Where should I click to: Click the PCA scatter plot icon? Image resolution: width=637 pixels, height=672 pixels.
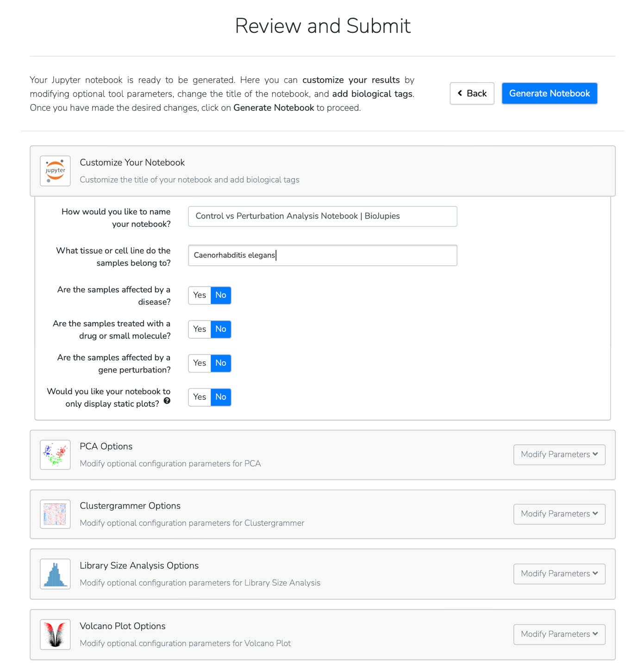[55, 454]
